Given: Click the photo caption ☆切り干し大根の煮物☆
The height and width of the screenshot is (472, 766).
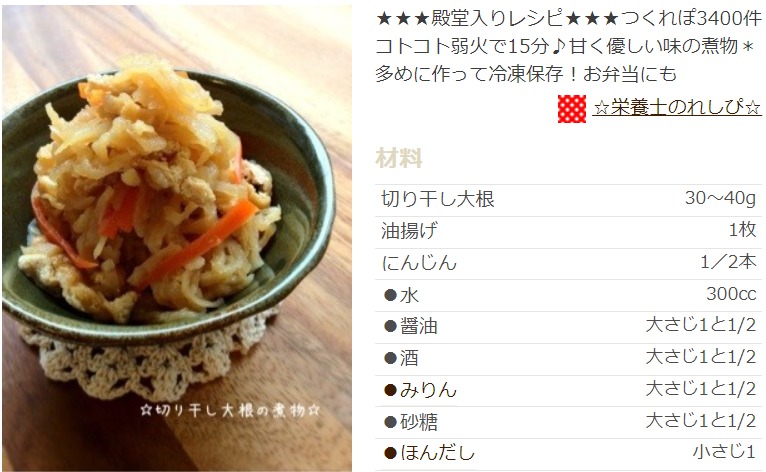Looking at the screenshot, I should tap(230, 410).
